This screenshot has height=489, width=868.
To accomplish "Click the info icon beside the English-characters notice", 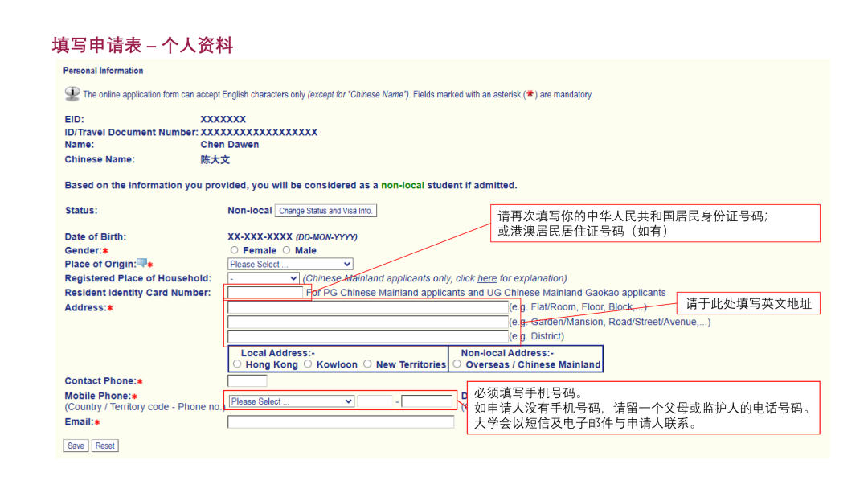I will coord(72,93).
